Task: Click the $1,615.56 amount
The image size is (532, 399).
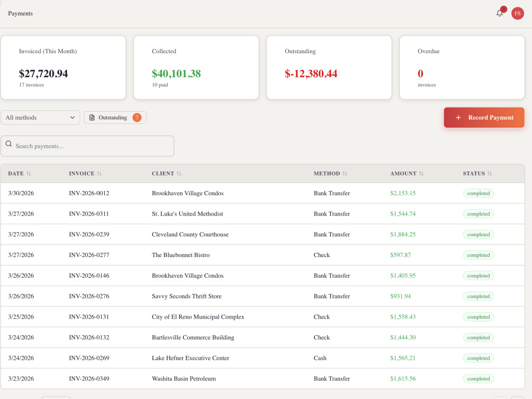Action: [403, 379]
